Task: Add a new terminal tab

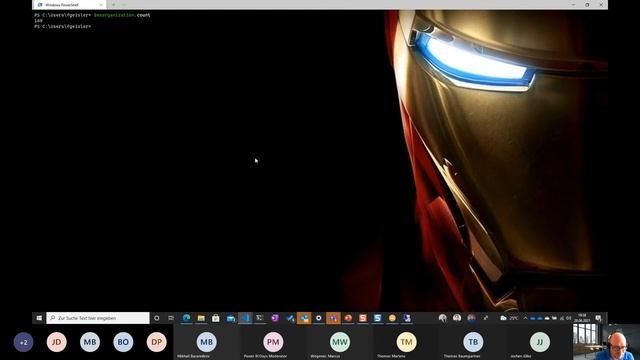Action: [113, 5]
